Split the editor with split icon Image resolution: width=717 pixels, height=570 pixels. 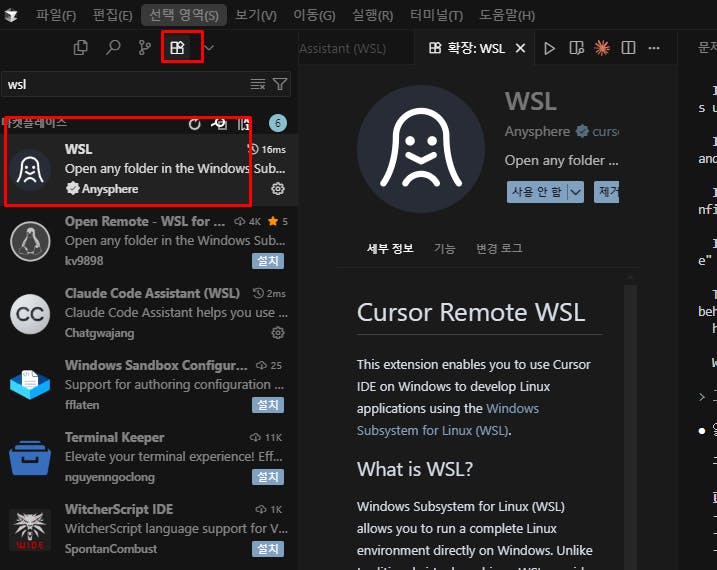(628, 48)
